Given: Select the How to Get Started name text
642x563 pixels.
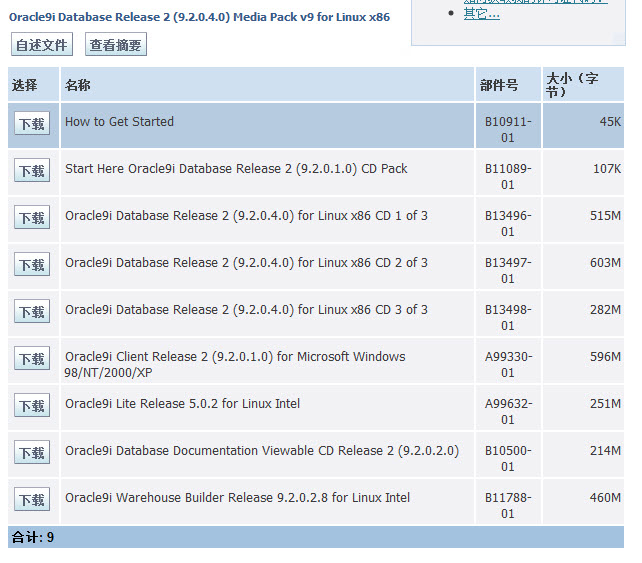Looking at the screenshot, I should pos(120,122).
